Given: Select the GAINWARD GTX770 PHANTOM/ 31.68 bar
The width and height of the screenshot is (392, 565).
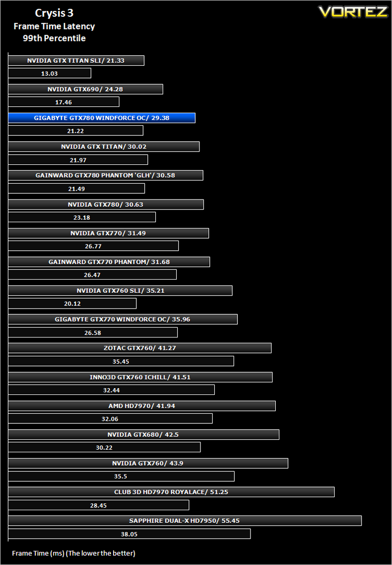Looking at the screenshot, I should (x=109, y=262).
